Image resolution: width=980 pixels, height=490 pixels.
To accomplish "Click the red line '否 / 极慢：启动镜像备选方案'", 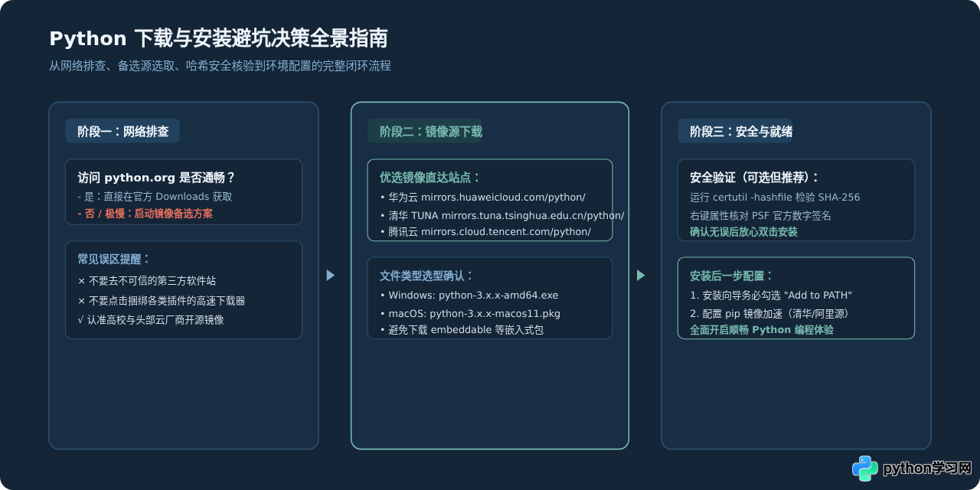I will point(145,214).
